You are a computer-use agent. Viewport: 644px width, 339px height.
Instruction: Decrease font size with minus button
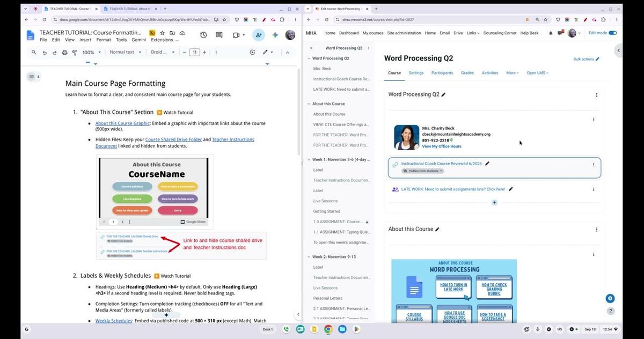click(x=184, y=52)
